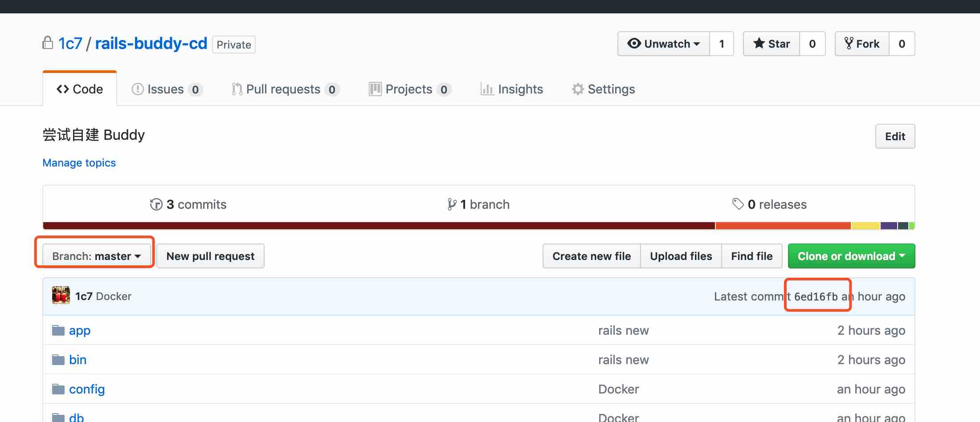Switch to the Issues tab
980x422 pixels.
166,89
